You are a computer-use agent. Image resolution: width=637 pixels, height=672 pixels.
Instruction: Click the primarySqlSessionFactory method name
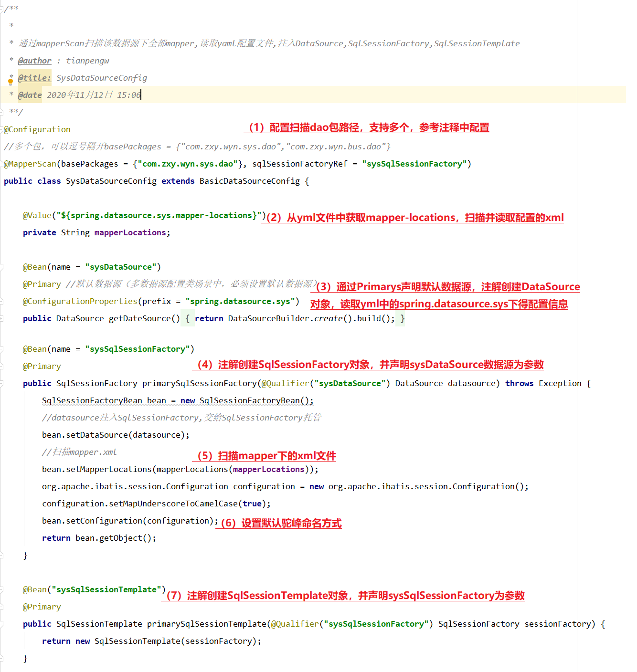pyautogui.click(x=200, y=383)
